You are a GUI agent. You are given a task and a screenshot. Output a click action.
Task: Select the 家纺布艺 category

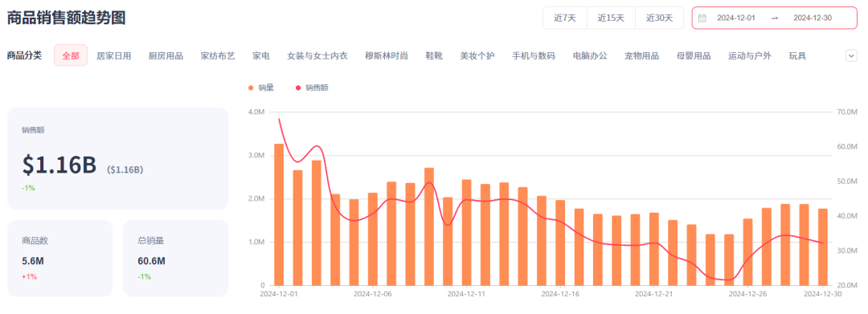[x=218, y=55]
